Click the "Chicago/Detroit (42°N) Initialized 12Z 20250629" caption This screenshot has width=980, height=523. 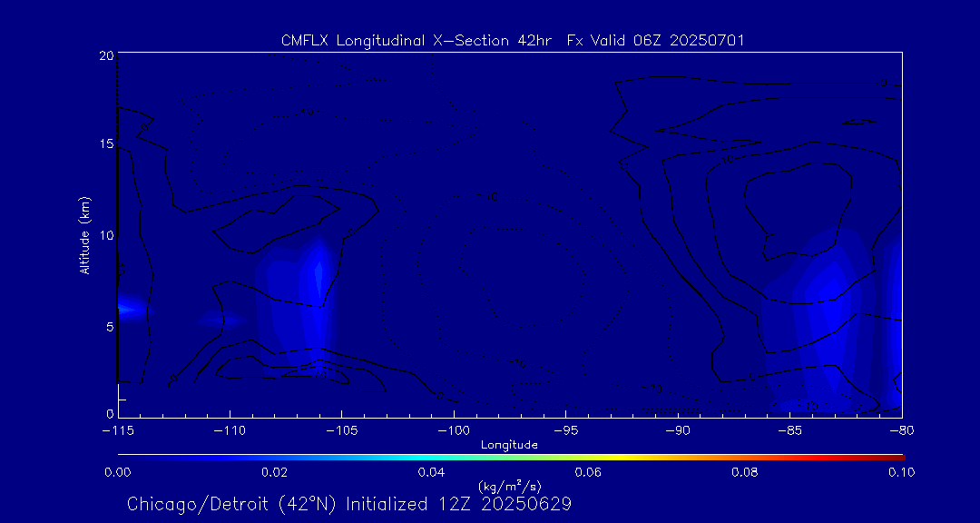pyautogui.click(x=349, y=504)
